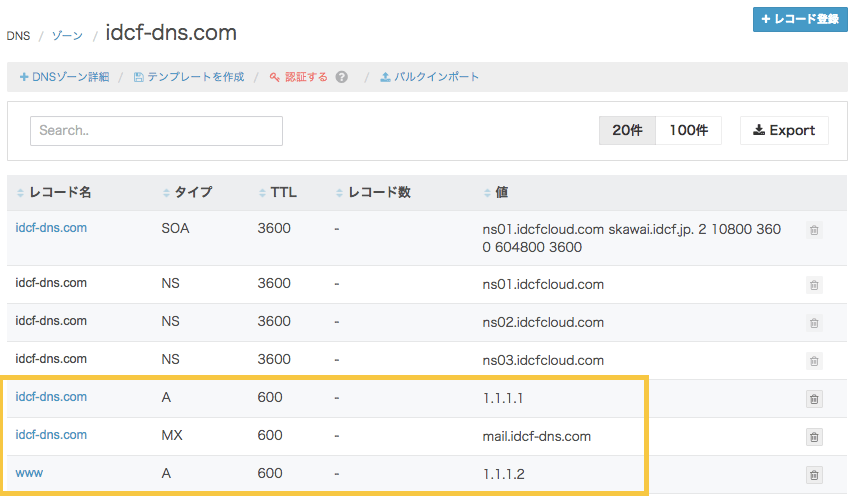Show 20件 records per page
Viewport: 858px width, 501px height.
[627, 130]
